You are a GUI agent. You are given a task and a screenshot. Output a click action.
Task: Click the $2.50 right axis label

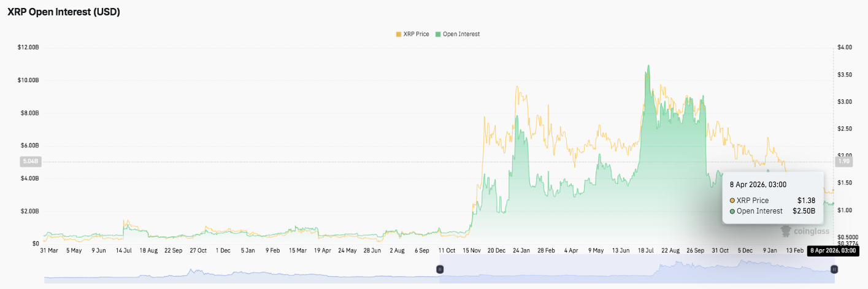coord(844,128)
